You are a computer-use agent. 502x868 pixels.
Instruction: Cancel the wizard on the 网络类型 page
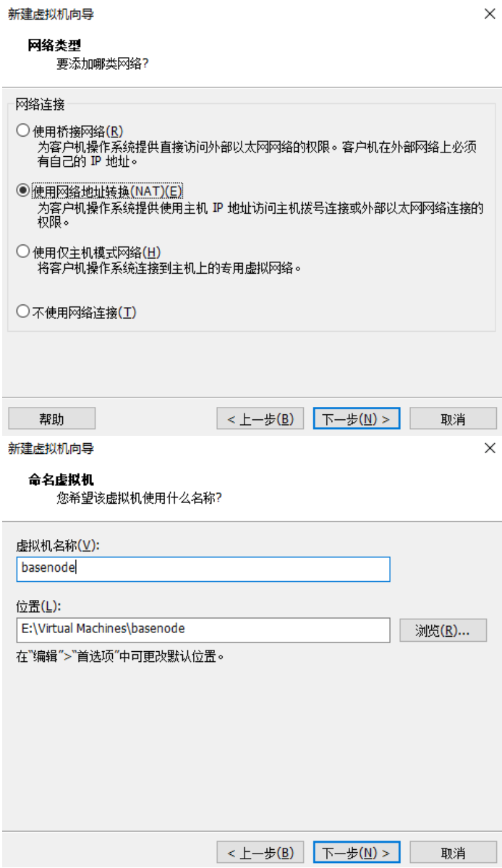[453, 419]
